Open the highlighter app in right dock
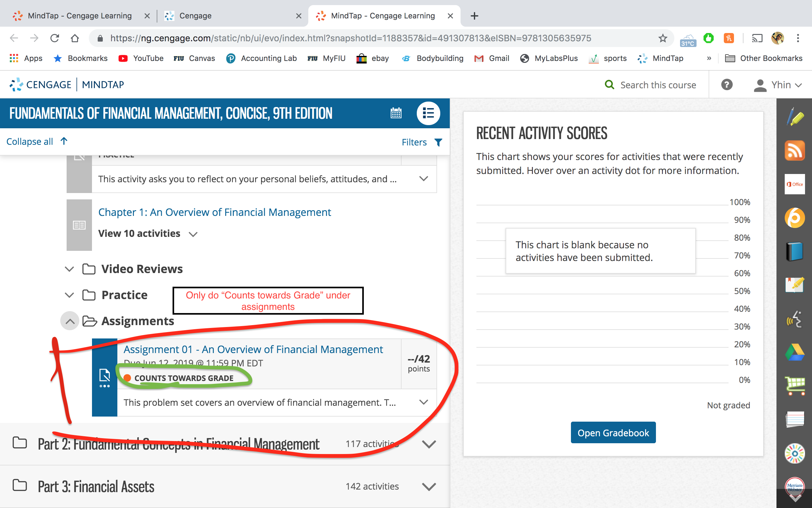 [x=795, y=117]
